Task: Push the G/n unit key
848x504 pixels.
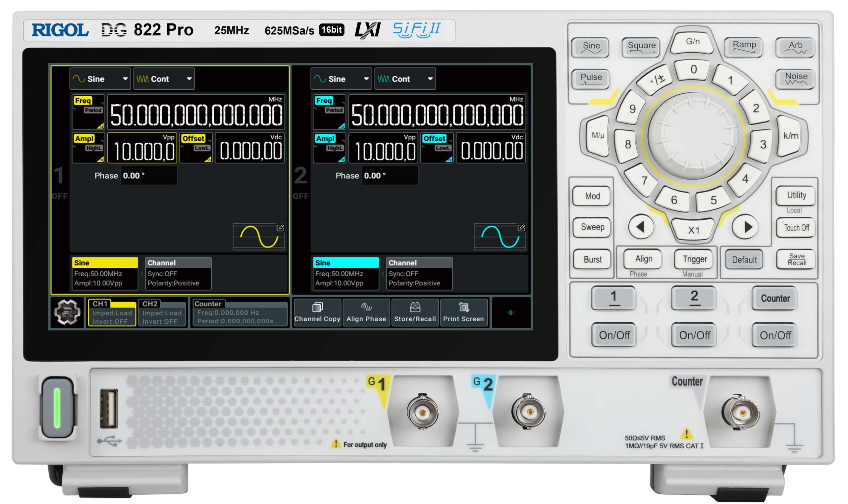Action: [x=692, y=42]
